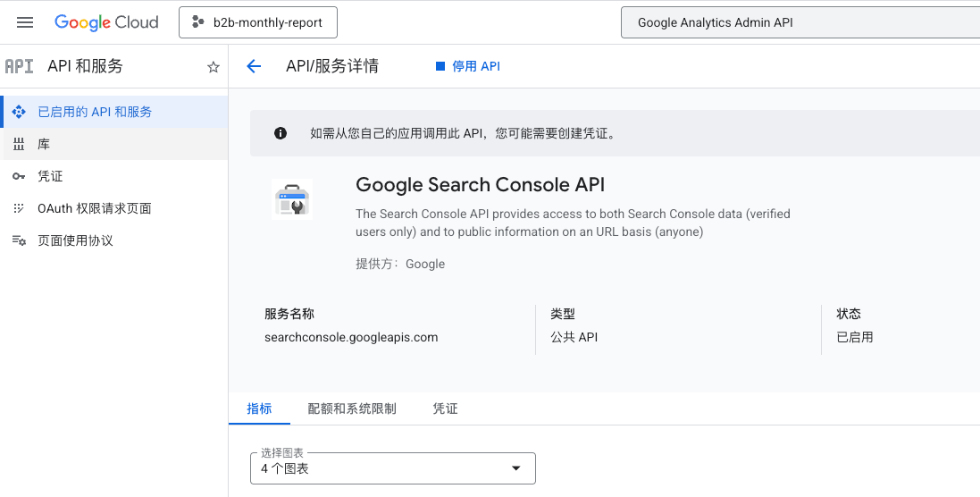
Task: Click the 已启用的 API 和服务 diamond icon
Action: pos(19,112)
